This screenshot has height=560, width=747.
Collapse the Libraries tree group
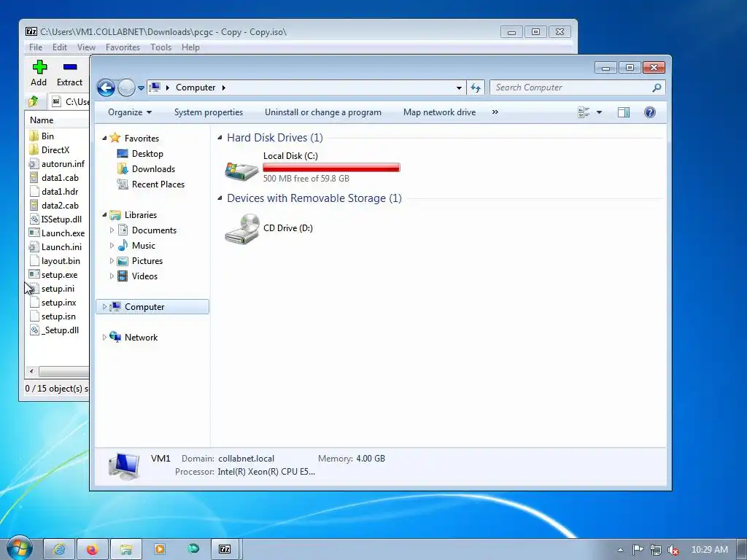point(104,215)
